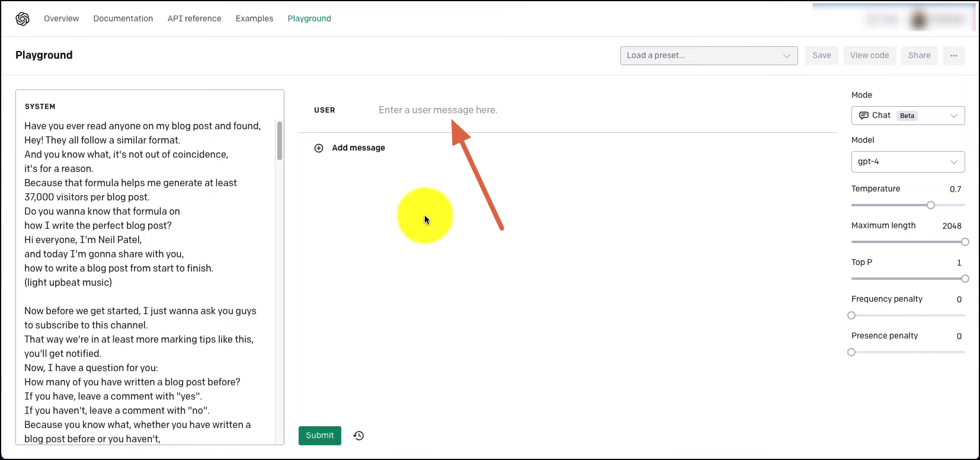
Task: Click the line "(light upbeat music)"
Action: coord(68,283)
